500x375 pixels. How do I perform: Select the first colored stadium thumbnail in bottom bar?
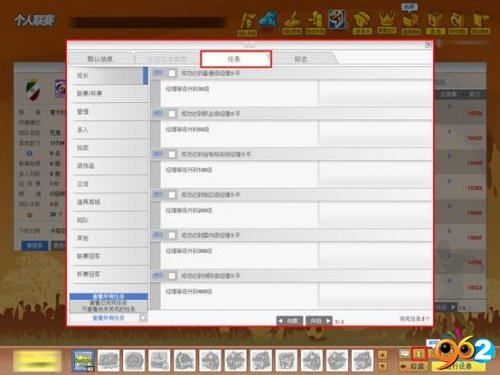pos(83,360)
